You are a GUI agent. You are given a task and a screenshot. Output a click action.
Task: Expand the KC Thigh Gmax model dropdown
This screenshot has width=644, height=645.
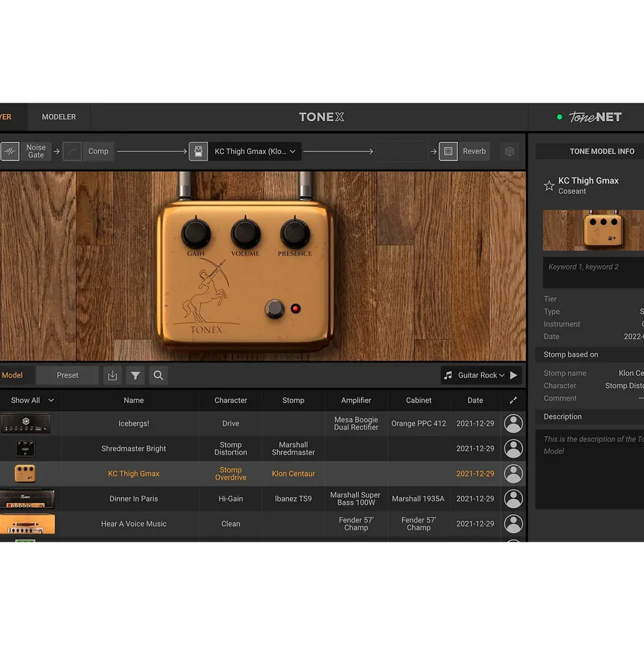pos(255,151)
